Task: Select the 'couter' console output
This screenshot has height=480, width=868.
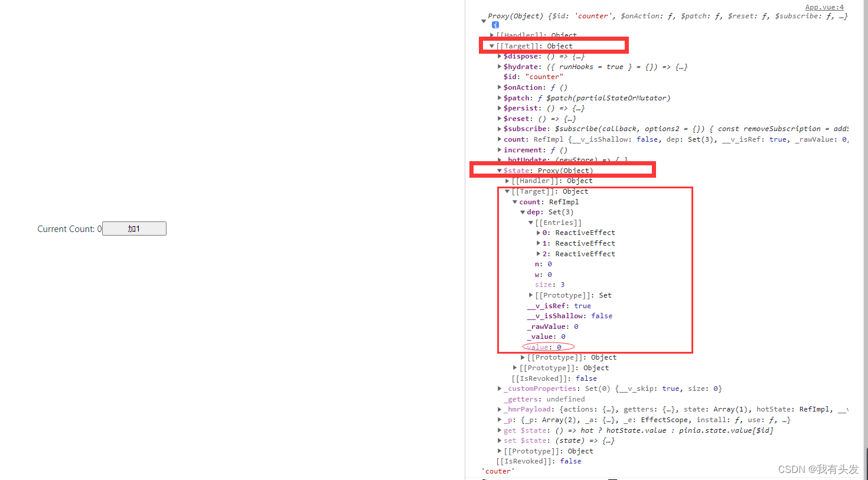Action: [x=498, y=471]
